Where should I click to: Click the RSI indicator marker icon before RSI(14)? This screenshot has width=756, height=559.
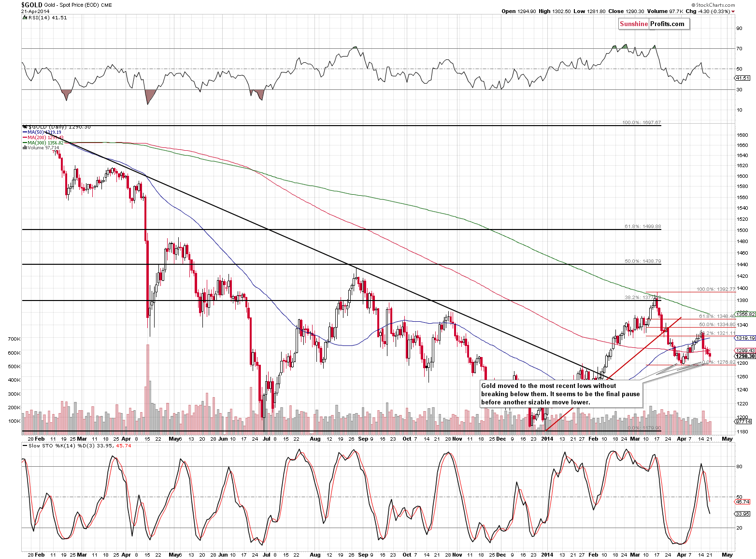(x=24, y=17)
